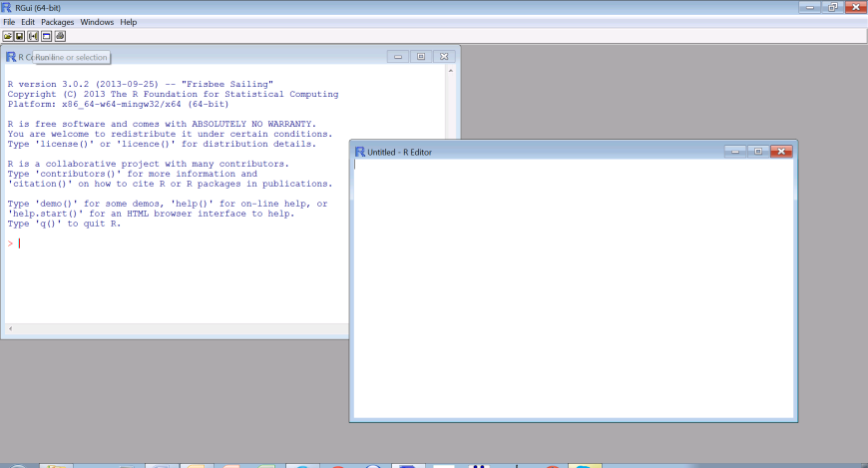Return focus to Console via toolbar icon
The width and height of the screenshot is (868, 468).
[x=46, y=36]
